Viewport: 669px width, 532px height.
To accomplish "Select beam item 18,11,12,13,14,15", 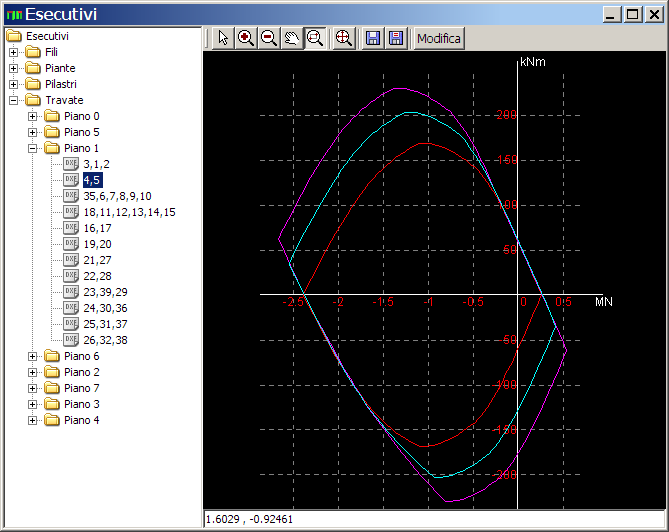I will click(x=129, y=212).
